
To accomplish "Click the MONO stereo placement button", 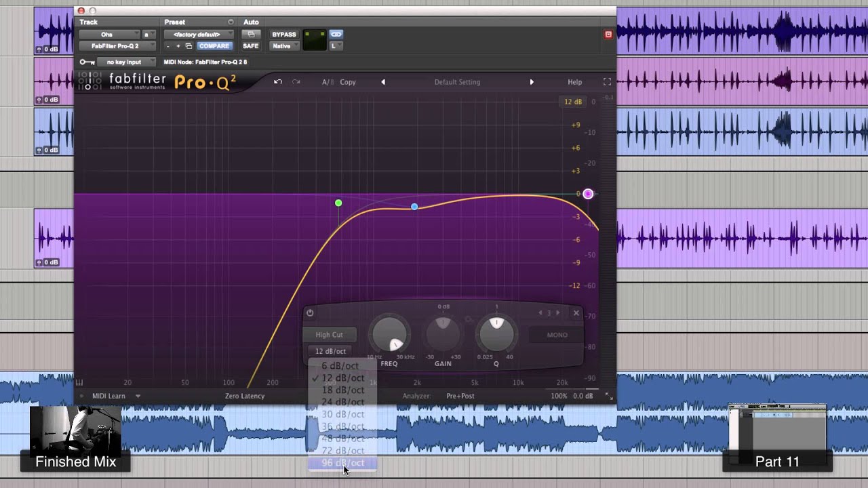I will (x=557, y=335).
